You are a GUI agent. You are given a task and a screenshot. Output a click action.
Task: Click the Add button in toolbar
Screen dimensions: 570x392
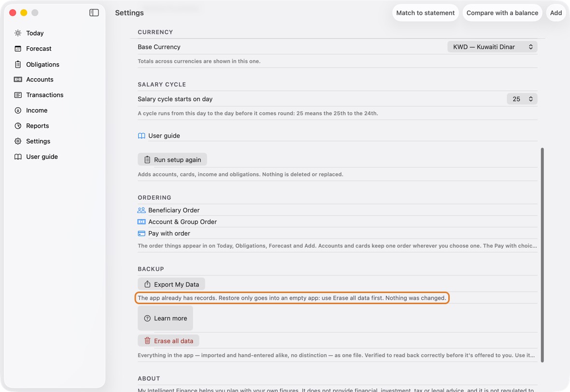point(556,13)
